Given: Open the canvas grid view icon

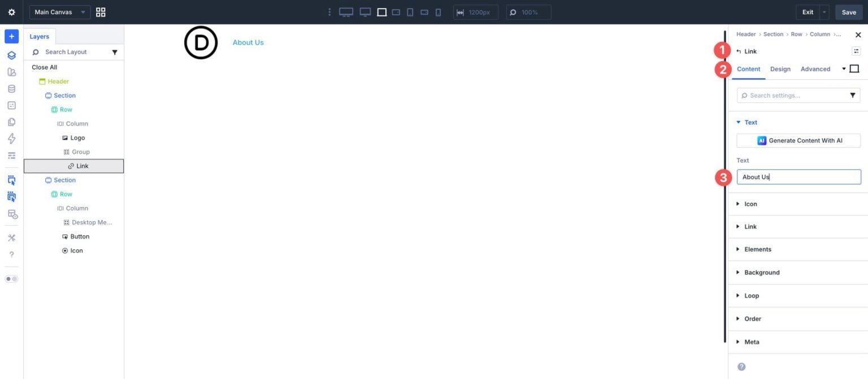Looking at the screenshot, I should (101, 12).
